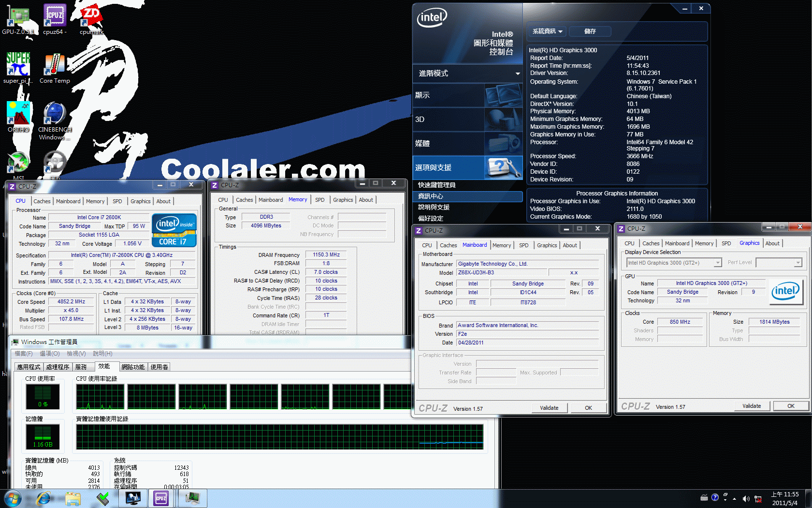Open Memory tab in the Graphics CPU-Z window

point(704,243)
